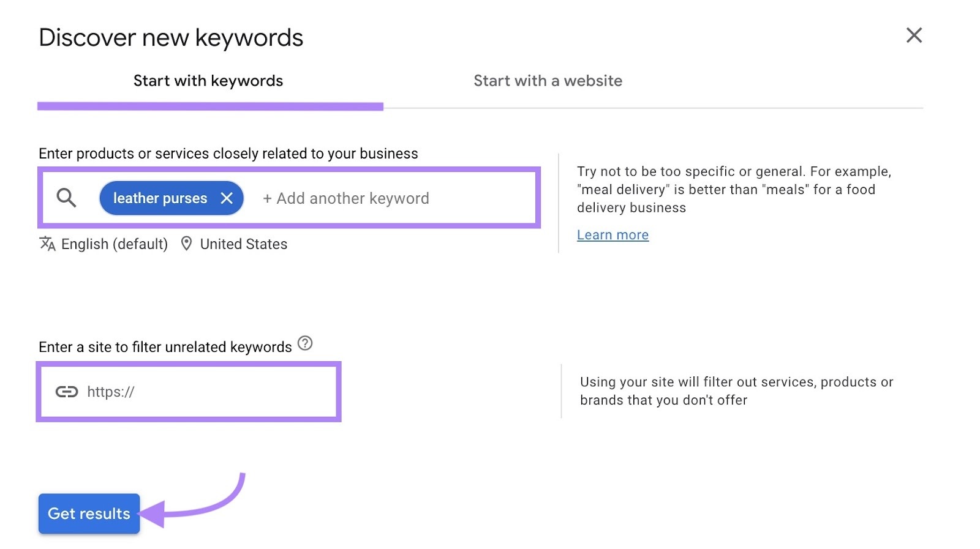Expand language and location settings row
The width and height of the screenshot is (980, 549).
[162, 244]
